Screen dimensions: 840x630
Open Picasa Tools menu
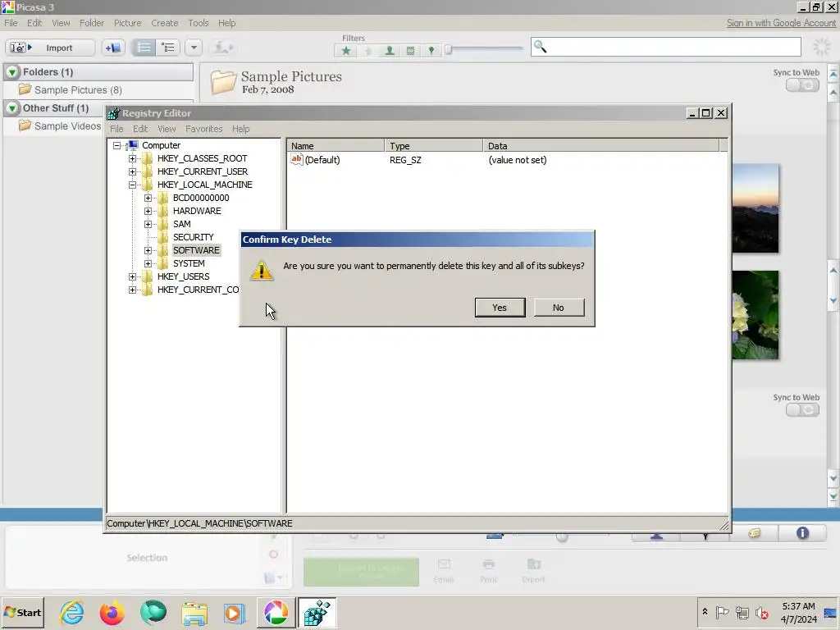pos(199,23)
